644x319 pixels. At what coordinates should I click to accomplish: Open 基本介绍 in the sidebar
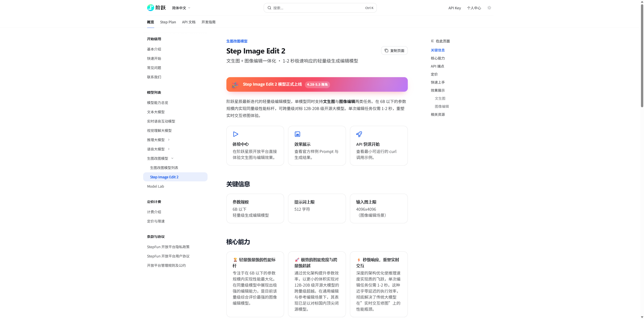[154, 49]
